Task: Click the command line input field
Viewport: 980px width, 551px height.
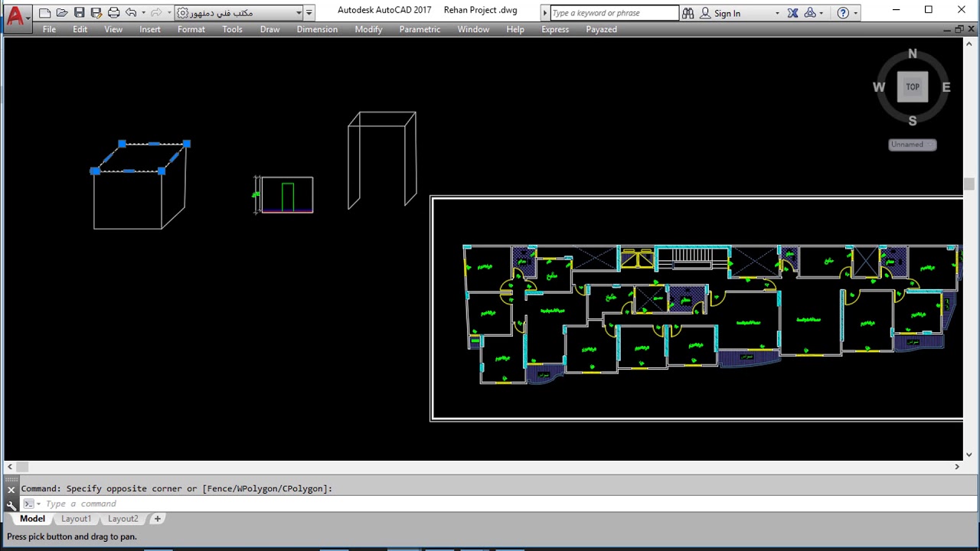Action: pyautogui.click(x=505, y=504)
